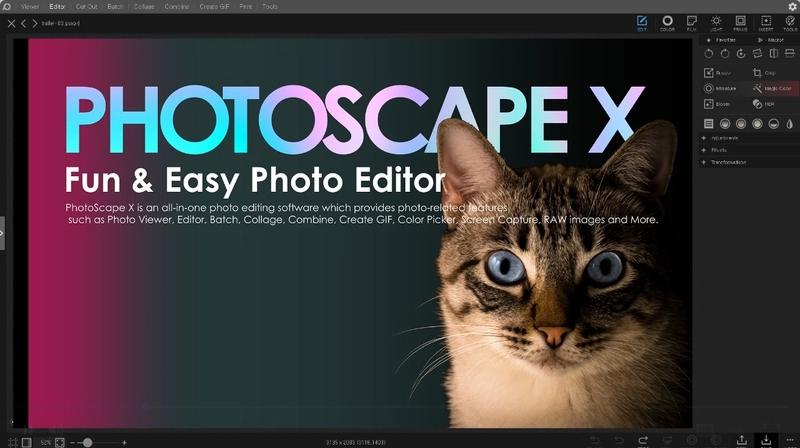
Task: Click the fit-to-screen zoom icon
Action: point(60,442)
